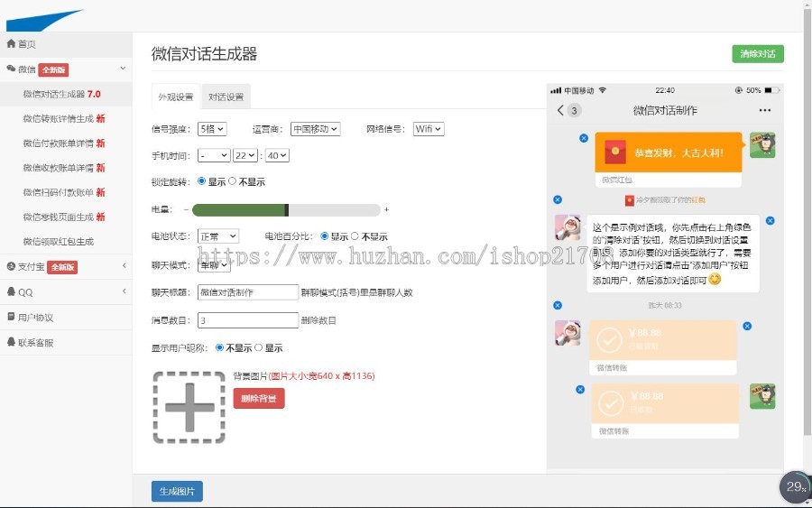Open 微信转账详情生成 in sidebar
812x508 pixels.
click(64, 118)
